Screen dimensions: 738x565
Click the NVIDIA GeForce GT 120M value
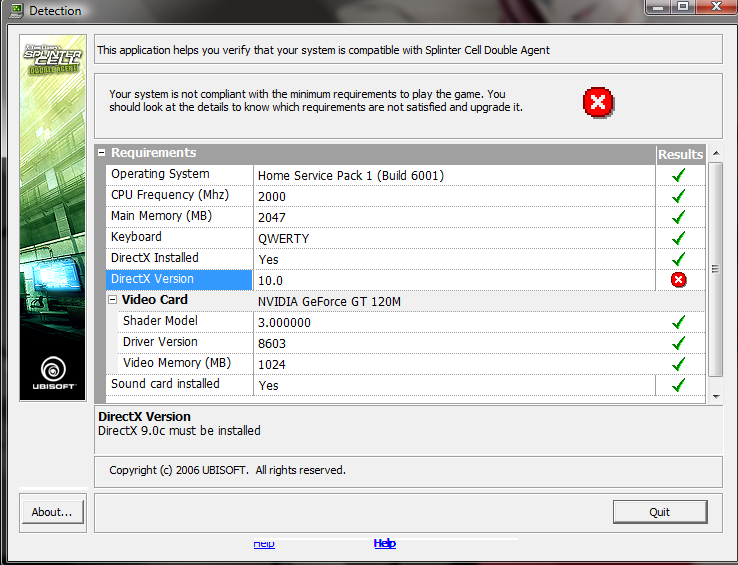click(x=329, y=301)
